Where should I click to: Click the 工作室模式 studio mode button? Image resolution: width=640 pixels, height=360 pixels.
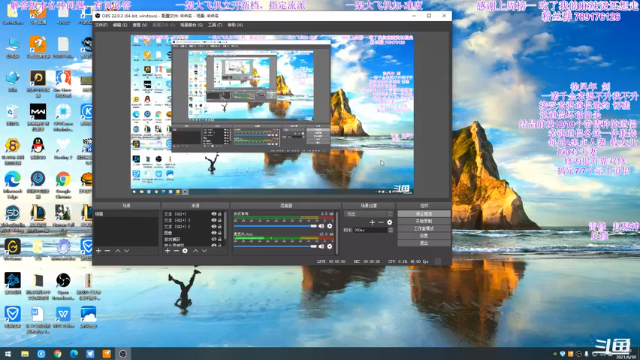[x=424, y=229]
